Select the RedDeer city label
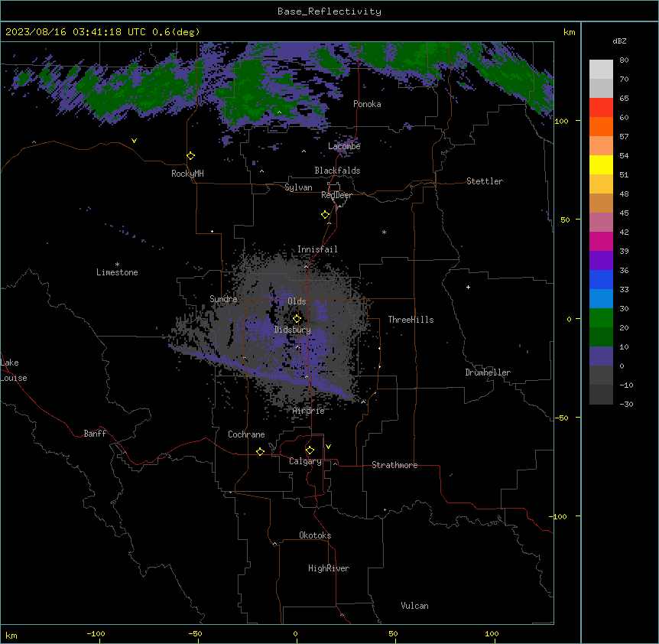Viewport: 659px width, 644px height. 336,195
